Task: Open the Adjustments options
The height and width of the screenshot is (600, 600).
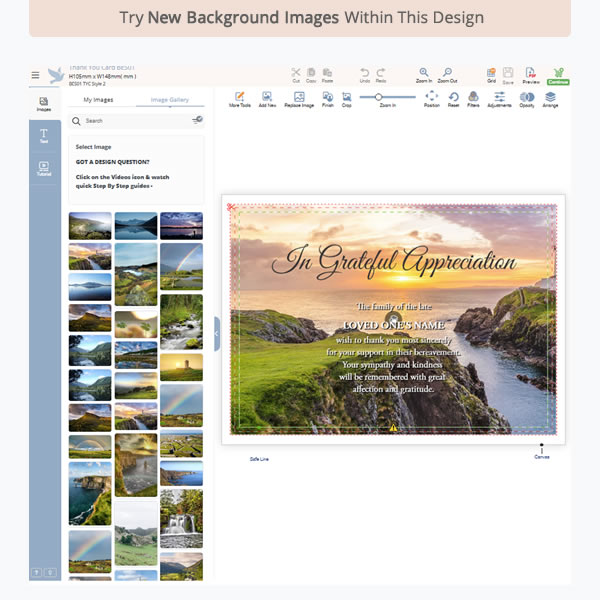Action: click(500, 98)
